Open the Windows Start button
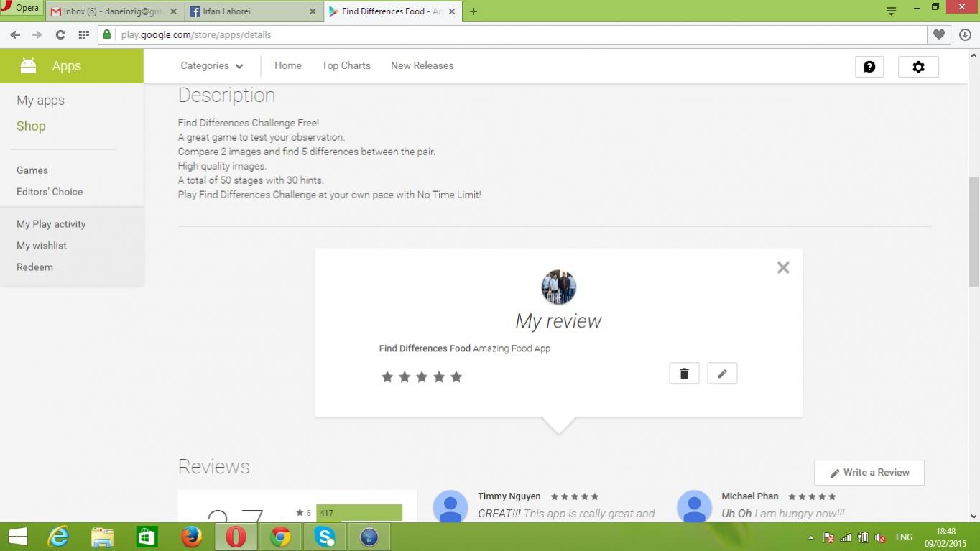The image size is (980, 551). (17, 537)
